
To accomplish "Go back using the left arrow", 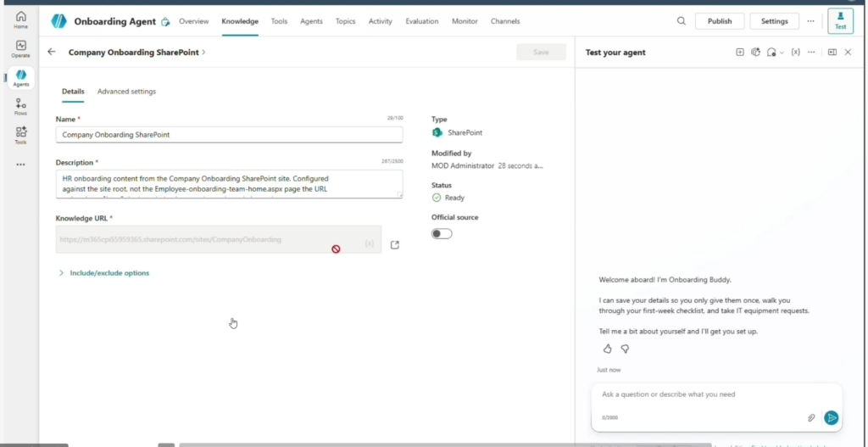I will click(x=52, y=52).
